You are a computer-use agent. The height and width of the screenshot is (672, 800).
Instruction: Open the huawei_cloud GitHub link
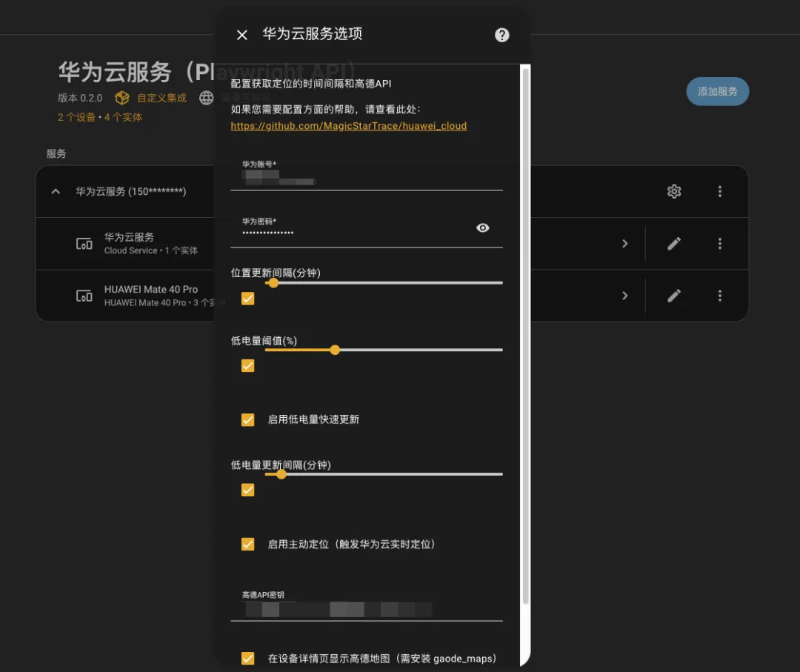[348, 126]
